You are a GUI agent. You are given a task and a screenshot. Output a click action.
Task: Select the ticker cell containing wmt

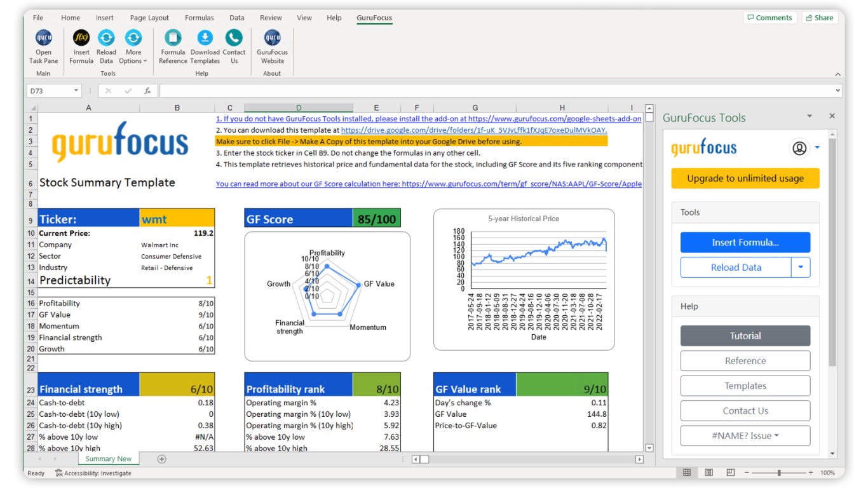point(177,219)
